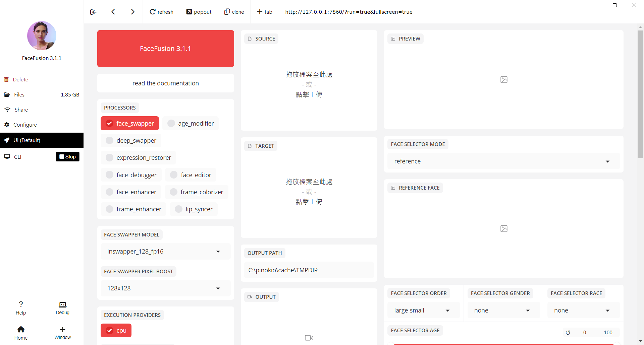Click the Delete trash icon
Screen dimensions: 644x345
6,79
